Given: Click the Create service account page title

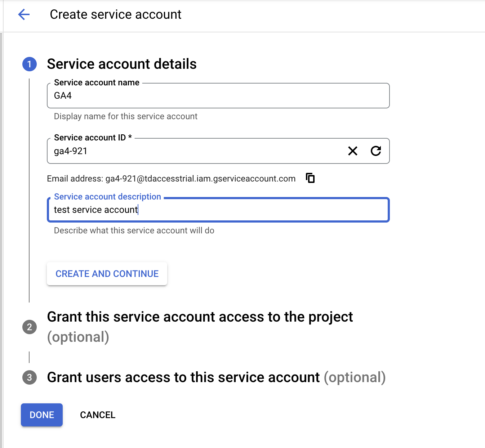Looking at the screenshot, I should [115, 15].
